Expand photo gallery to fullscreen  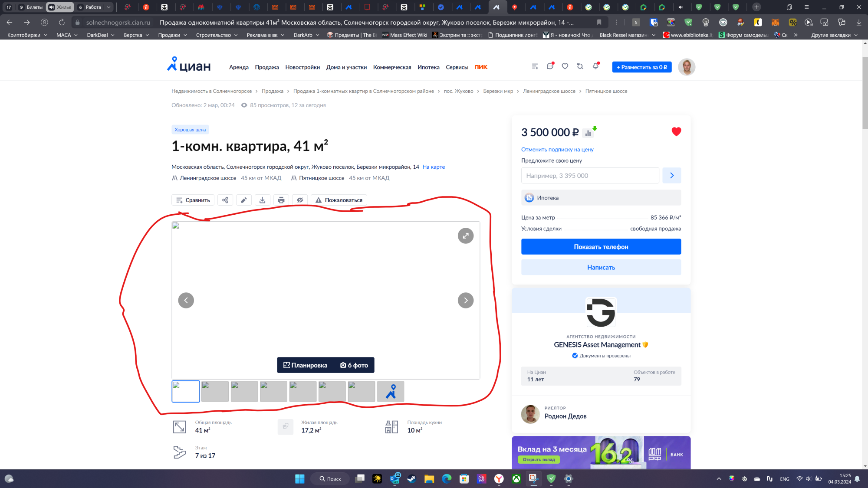click(x=465, y=236)
